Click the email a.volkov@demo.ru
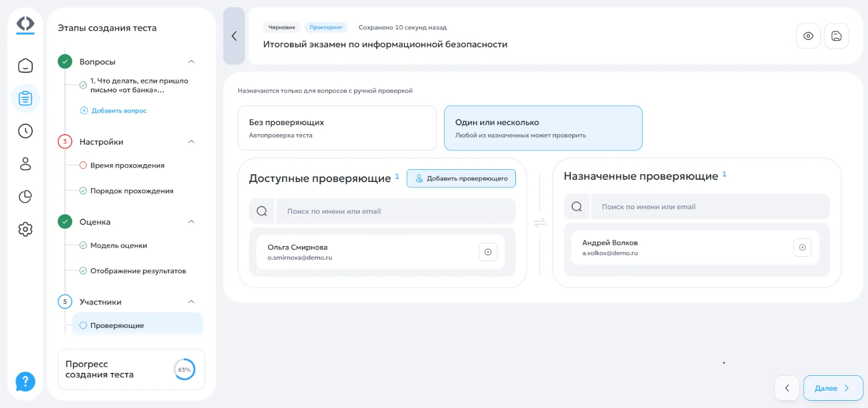This screenshot has width=868, height=408. (610, 253)
